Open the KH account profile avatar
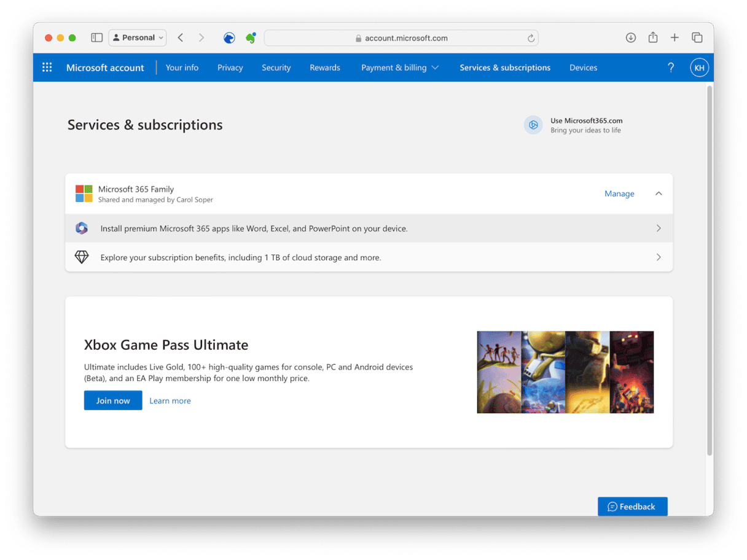This screenshot has width=747, height=560. pos(699,68)
